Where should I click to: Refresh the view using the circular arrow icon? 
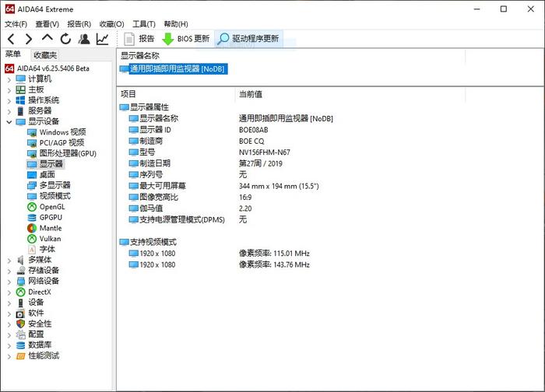(65, 39)
